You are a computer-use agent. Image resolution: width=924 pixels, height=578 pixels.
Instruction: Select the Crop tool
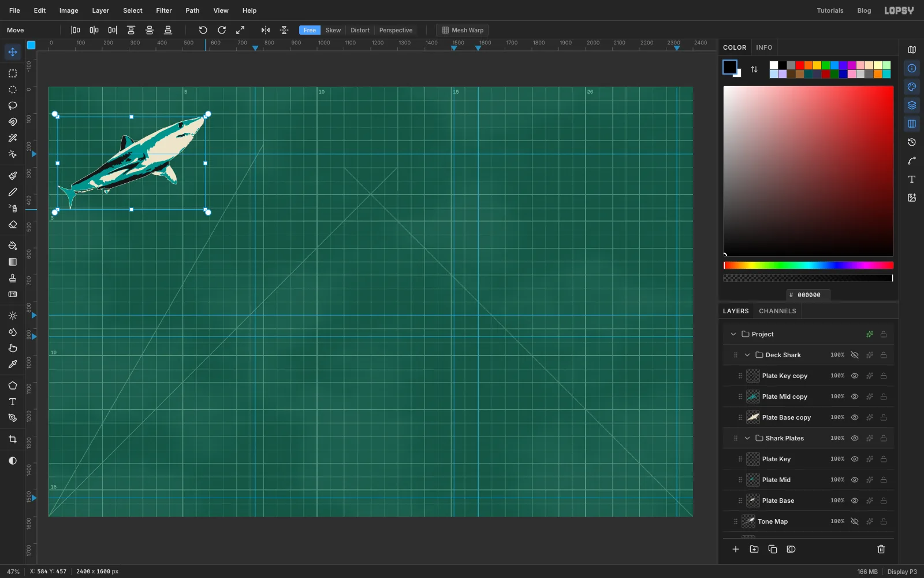click(13, 439)
